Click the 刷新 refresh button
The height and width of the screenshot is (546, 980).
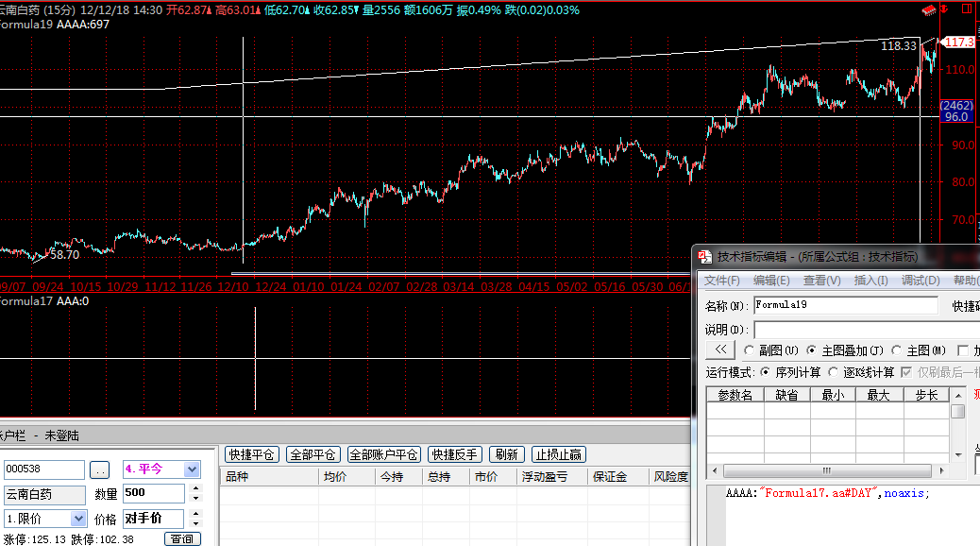(505, 455)
